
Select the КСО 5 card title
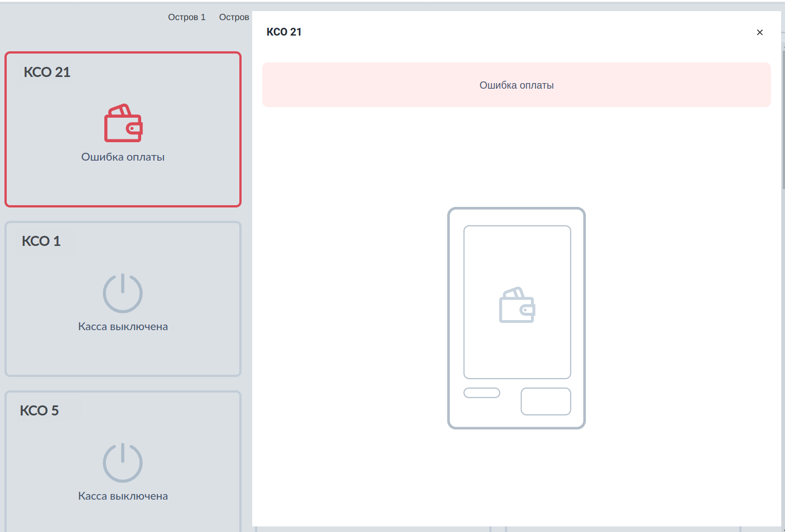tap(40, 410)
